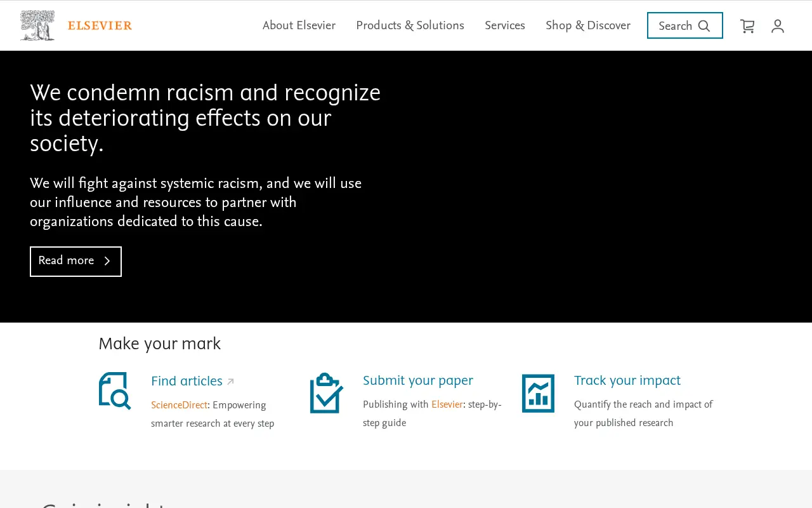The image size is (812, 508).
Task: Open the About Elsevier menu
Action: point(299,25)
